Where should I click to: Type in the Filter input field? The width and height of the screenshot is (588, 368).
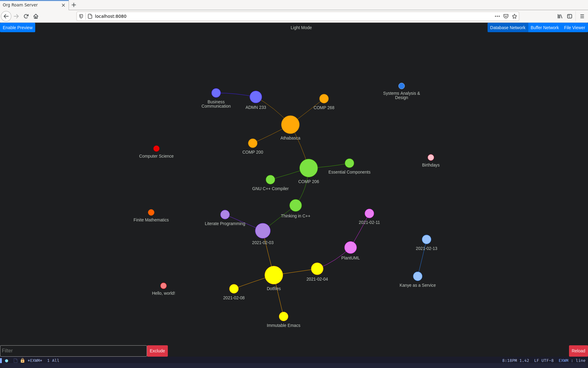(x=73, y=351)
